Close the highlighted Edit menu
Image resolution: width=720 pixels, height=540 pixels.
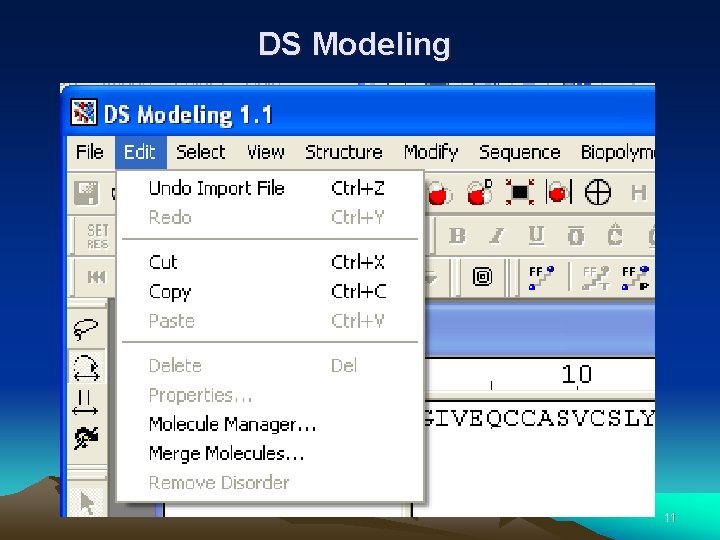(x=140, y=152)
